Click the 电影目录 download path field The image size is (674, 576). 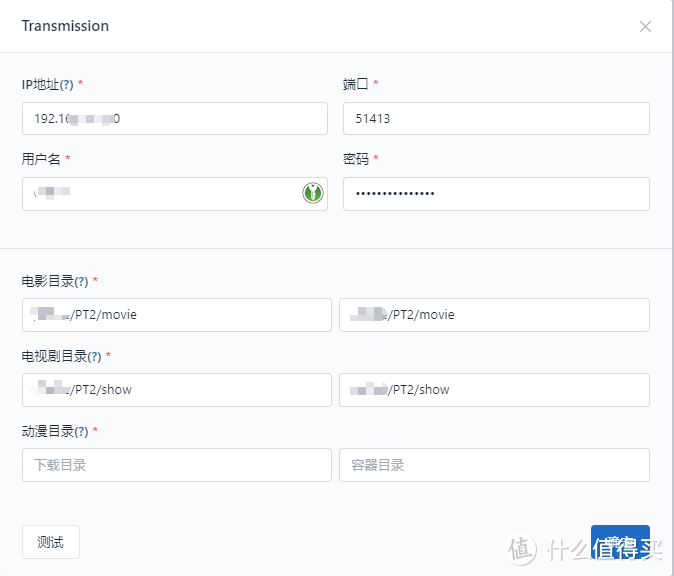[177, 315]
